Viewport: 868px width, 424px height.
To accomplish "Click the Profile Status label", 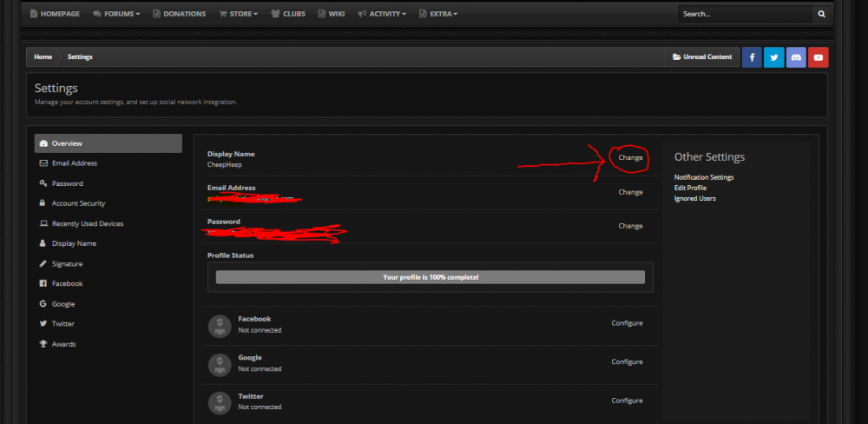I will pos(230,255).
